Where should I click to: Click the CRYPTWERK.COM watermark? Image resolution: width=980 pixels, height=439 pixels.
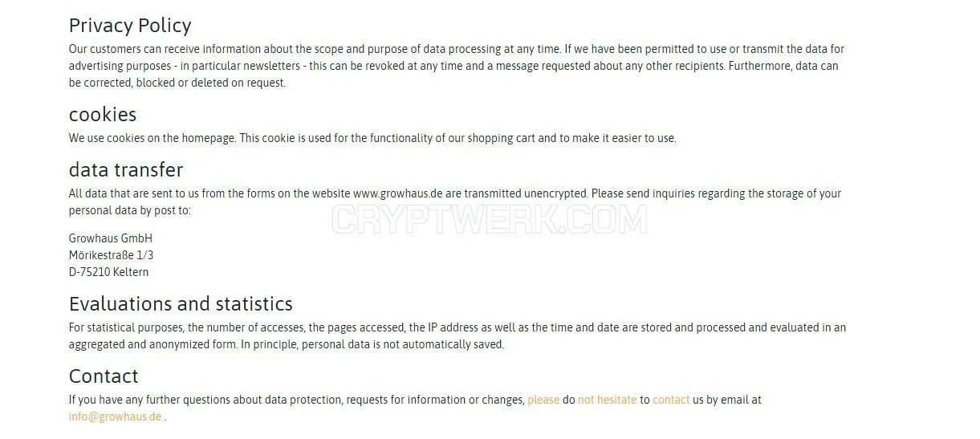tap(490, 219)
